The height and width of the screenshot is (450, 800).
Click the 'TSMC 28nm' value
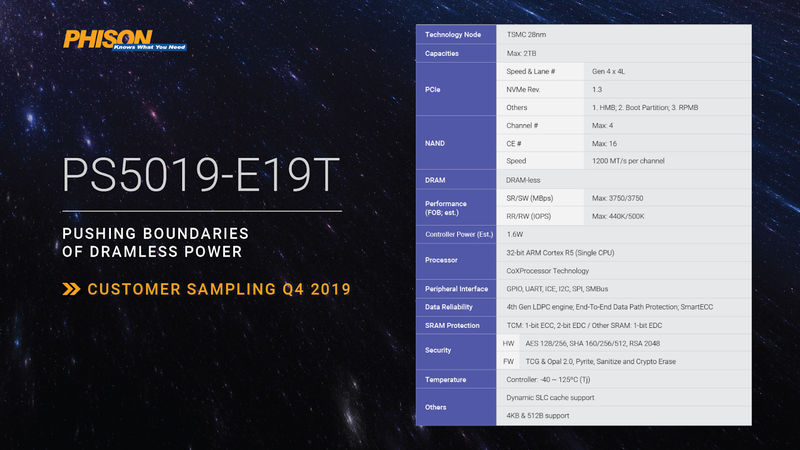pos(526,35)
